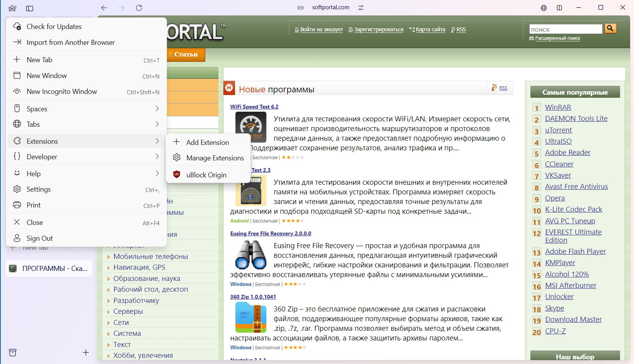Click the header RSS link near Карта сайта
This screenshot has height=364, width=634.
pyautogui.click(x=461, y=29)
